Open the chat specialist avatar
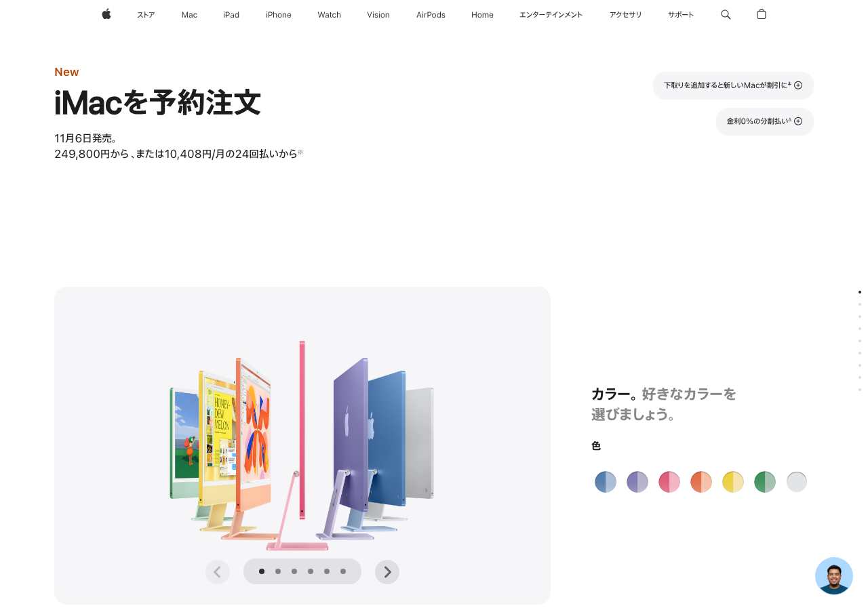 834,576
